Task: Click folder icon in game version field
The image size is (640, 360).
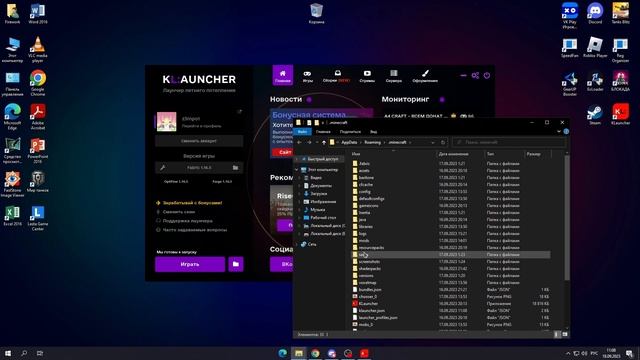Action: [236, 168]
